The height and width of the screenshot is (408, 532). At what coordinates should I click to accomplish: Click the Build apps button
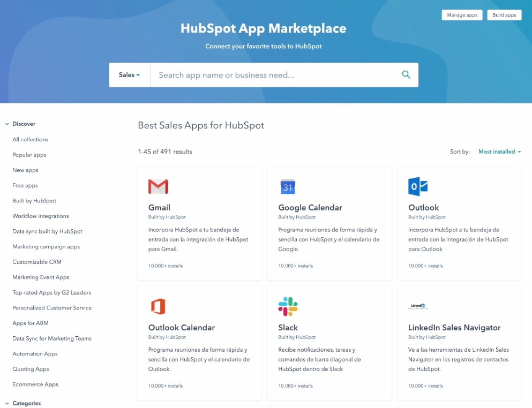pyautogui.click(x=504, y=15)
